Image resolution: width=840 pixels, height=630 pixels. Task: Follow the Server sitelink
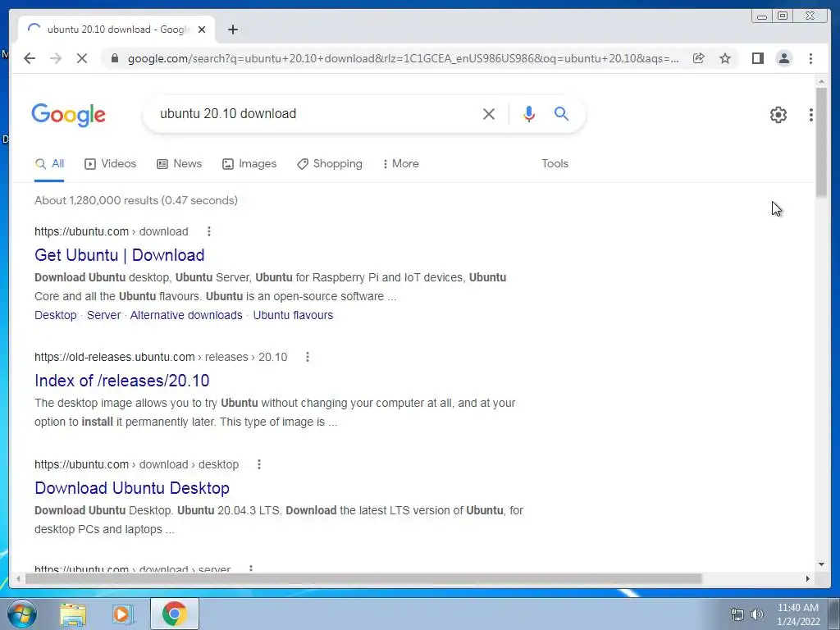point(104,315)
